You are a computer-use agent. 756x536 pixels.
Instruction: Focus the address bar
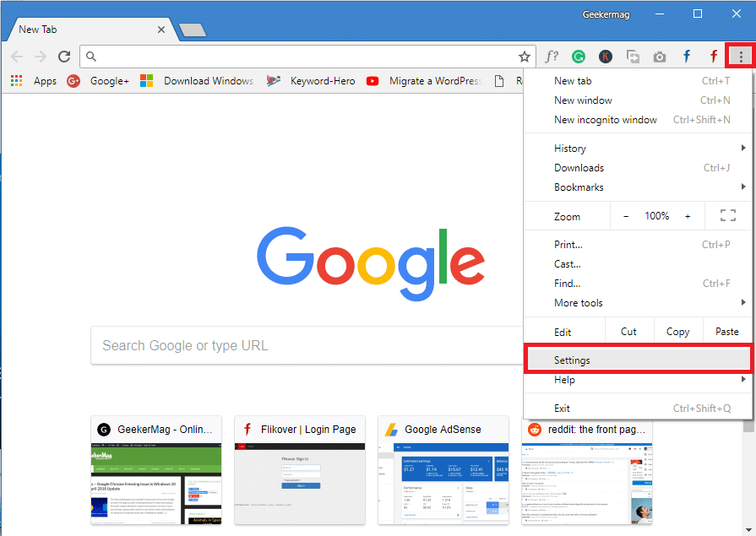(308, 57)
